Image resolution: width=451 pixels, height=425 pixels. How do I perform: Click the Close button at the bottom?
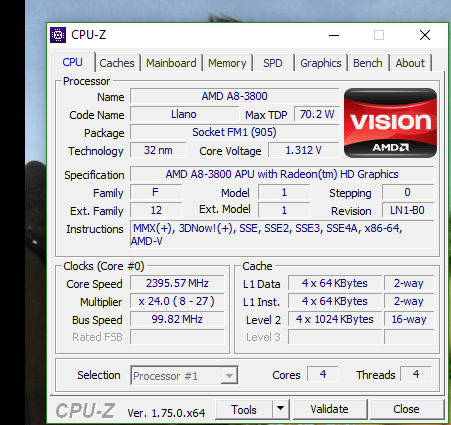(406, 409)
